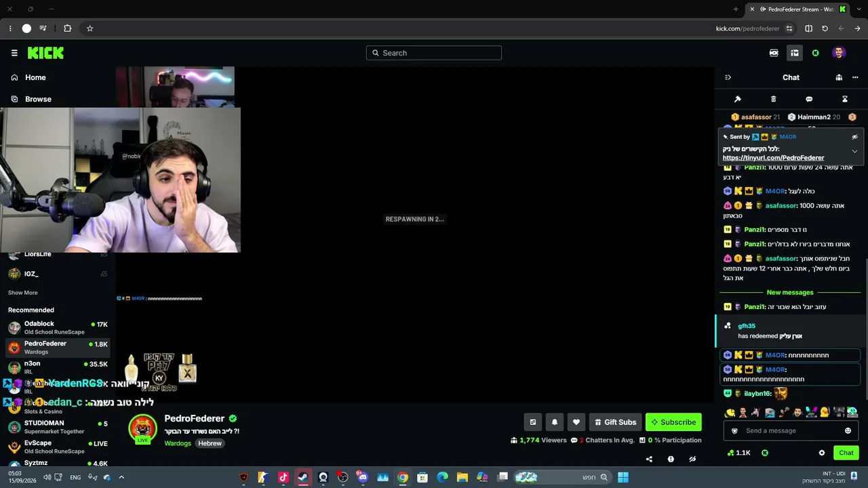Click the taskbar search box
Viewport: 868px width, 488px height.
[563, 477]
